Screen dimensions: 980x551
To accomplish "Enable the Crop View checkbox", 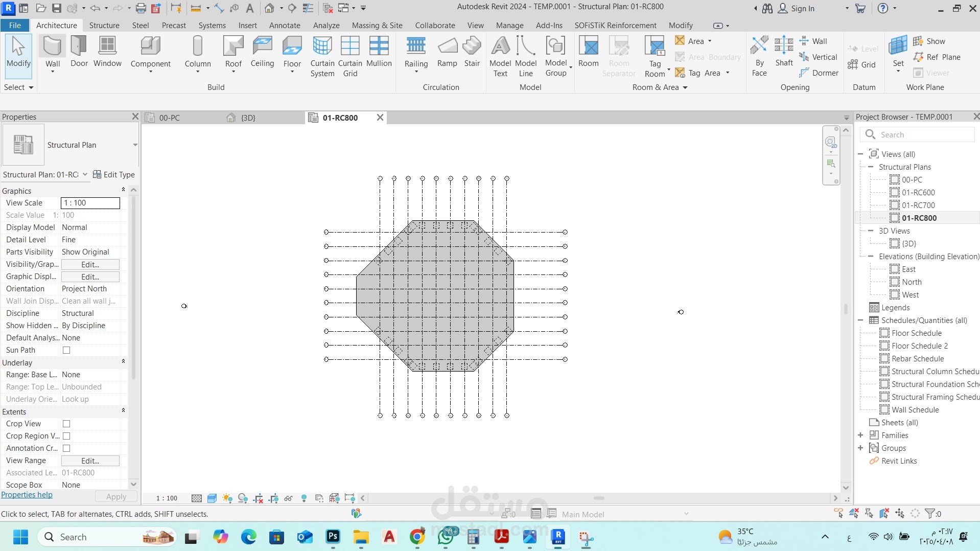I will [x=66, y=424].
